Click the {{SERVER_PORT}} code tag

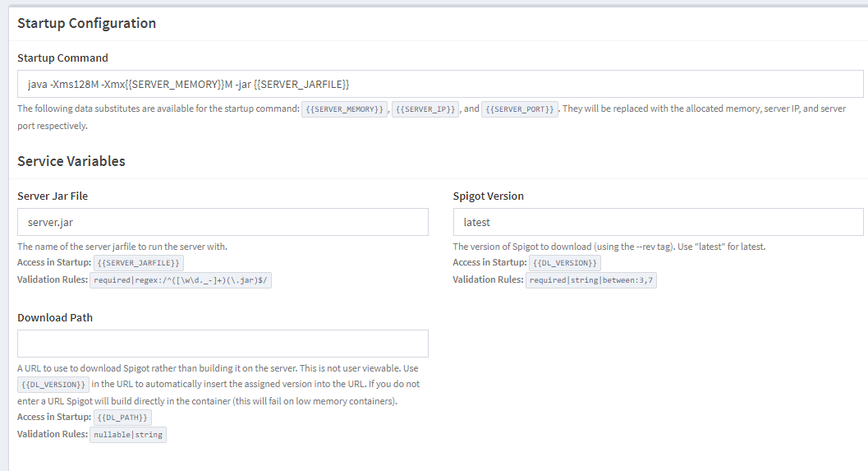pyautogui.click(x=520, y=109)
